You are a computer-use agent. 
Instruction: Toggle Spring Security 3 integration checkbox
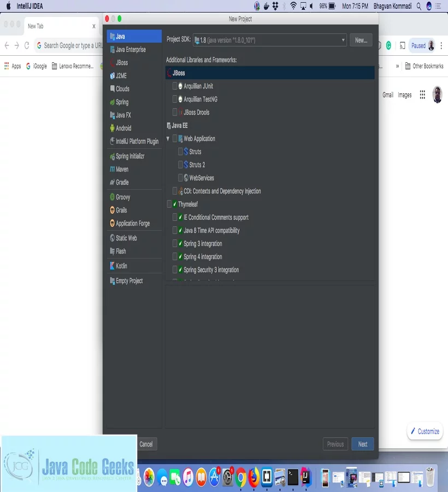coord(175,270)
